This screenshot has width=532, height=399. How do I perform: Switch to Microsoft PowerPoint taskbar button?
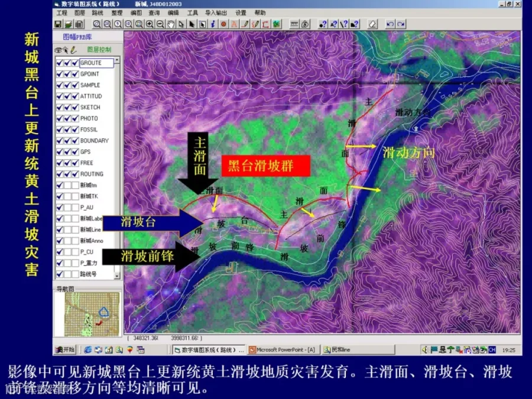284,349
